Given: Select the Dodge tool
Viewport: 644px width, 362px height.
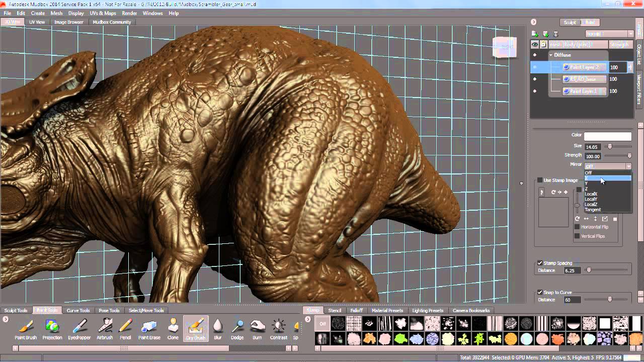Looking at the screenshot, I should (x=237, y=329).
